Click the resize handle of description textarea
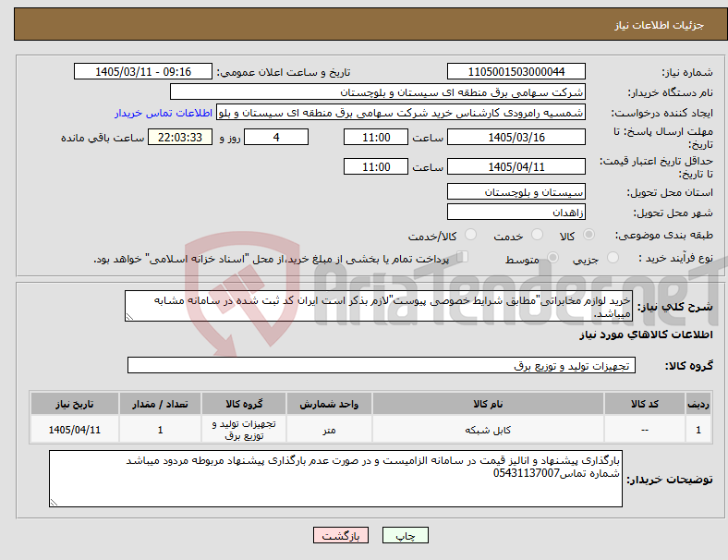Screen dimensions: 728x560 tap(129, 317)
